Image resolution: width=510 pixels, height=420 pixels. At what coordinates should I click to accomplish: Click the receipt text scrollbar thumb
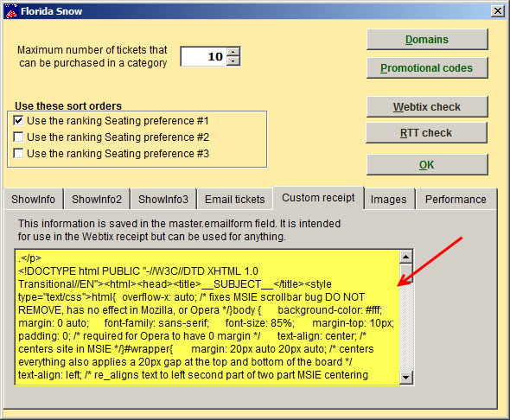tap(405, 273)
